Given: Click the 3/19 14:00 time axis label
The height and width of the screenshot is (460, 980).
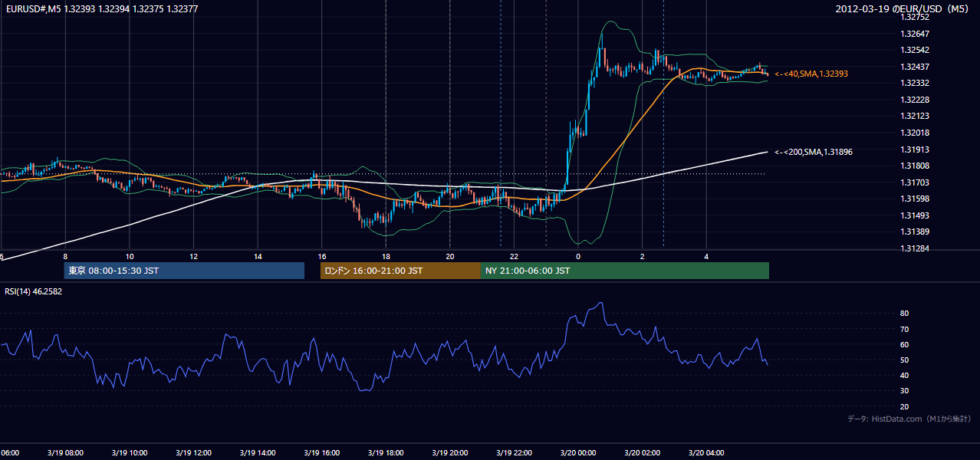Looking at the screenshot, I should pos(258,452).
